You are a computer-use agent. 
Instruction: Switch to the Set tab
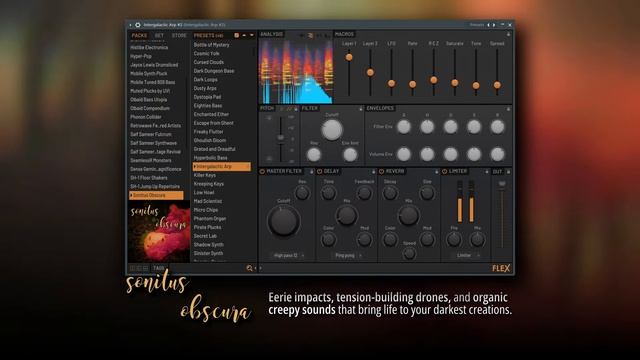tap(159, 36)
